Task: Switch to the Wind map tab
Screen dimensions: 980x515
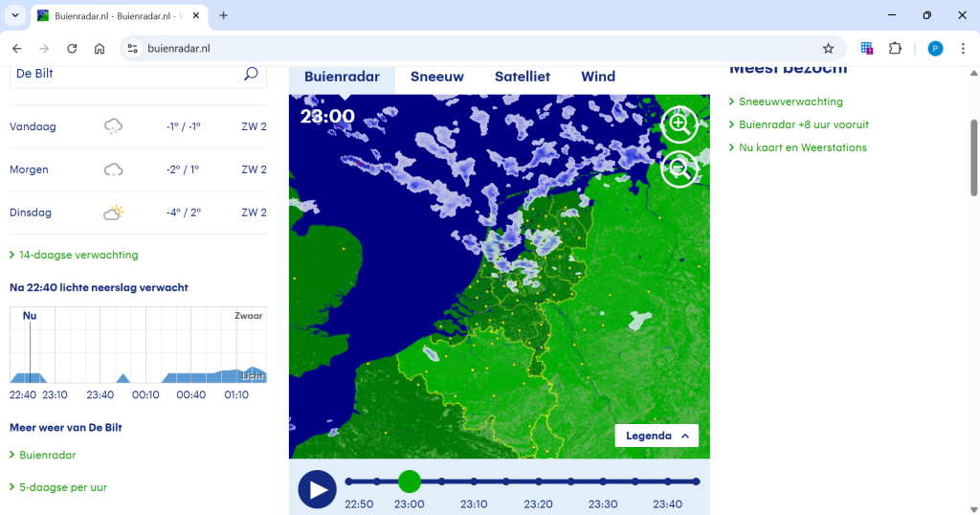Action: [598, 77]
